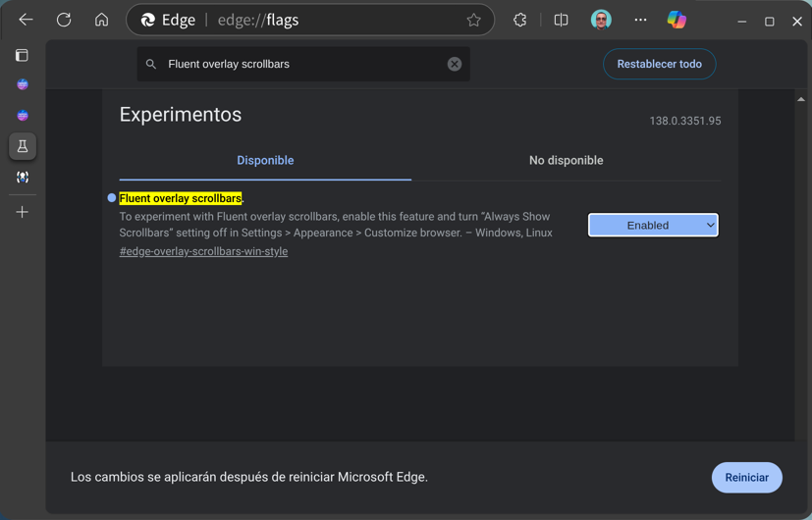Image resolution: width=812 pixels, height=520 pixels.
Task: Open the curly braces tab in sidebar
Action: coord(23,177)
